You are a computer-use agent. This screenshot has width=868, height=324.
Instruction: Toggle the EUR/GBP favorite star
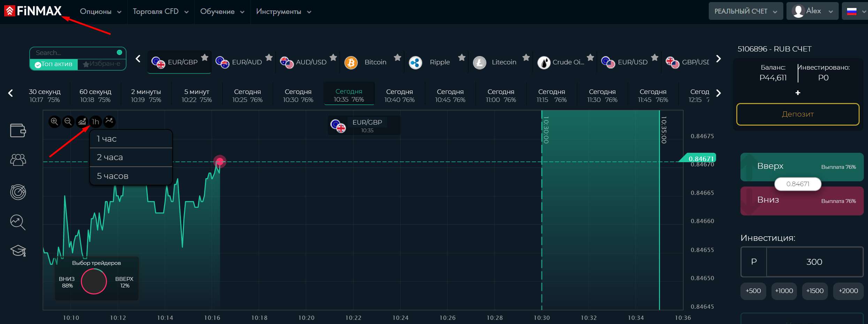(x=205, y=57)
